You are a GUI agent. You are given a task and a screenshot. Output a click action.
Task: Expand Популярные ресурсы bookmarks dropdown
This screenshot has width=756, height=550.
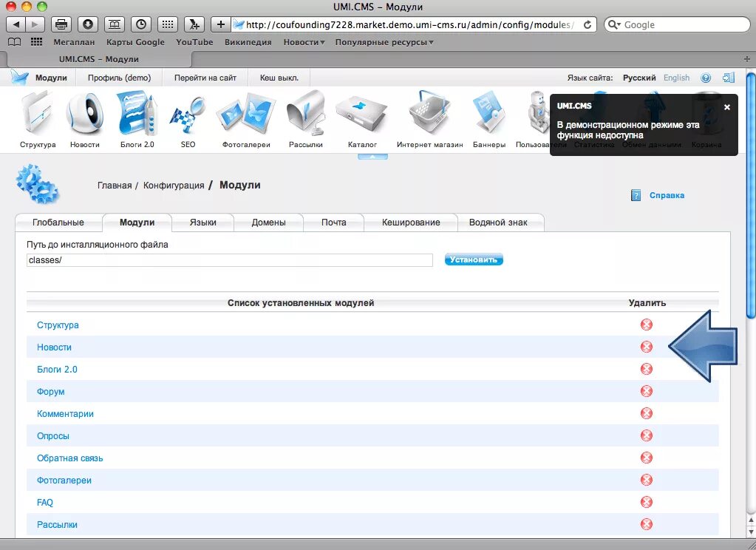[384, 42]
